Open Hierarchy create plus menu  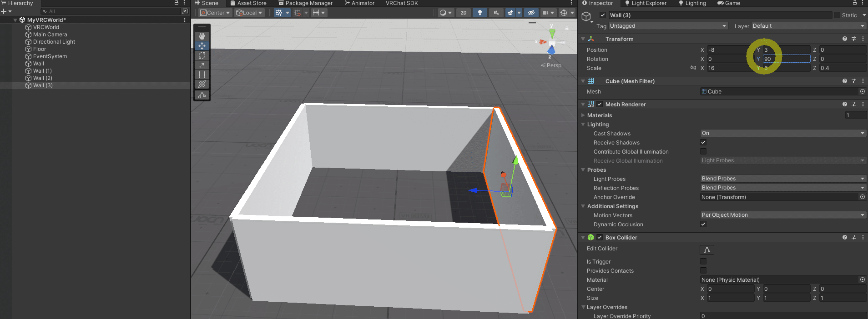pyautogui.click(x=6, y=11)
